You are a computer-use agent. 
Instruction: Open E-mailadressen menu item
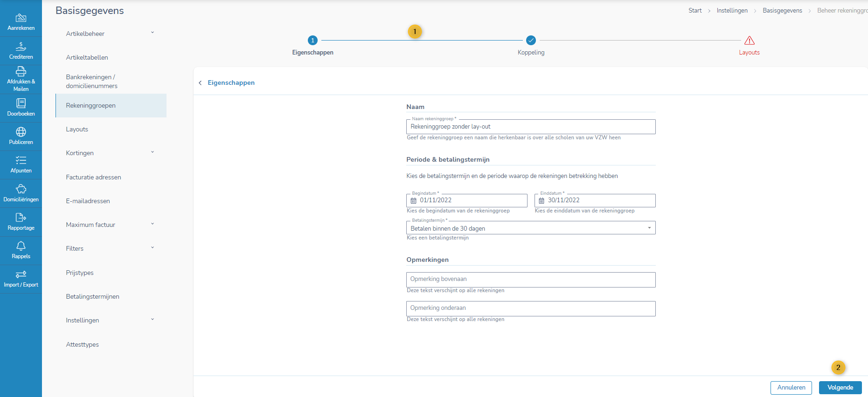pos(88,201)
